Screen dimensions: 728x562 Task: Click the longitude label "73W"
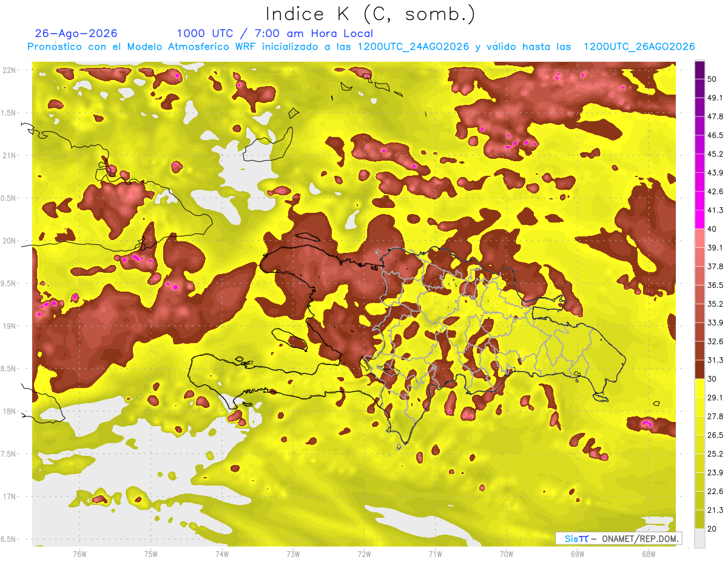(293, 554)
